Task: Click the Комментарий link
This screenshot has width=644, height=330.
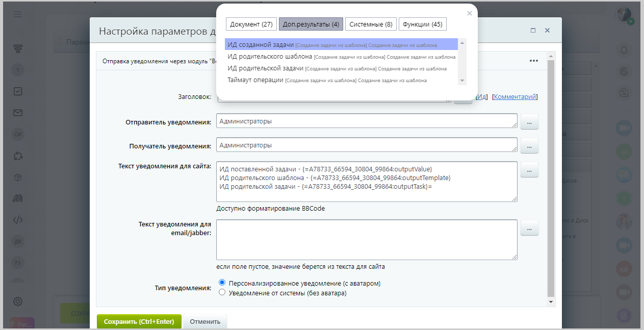Action: (x=514, y=97)
